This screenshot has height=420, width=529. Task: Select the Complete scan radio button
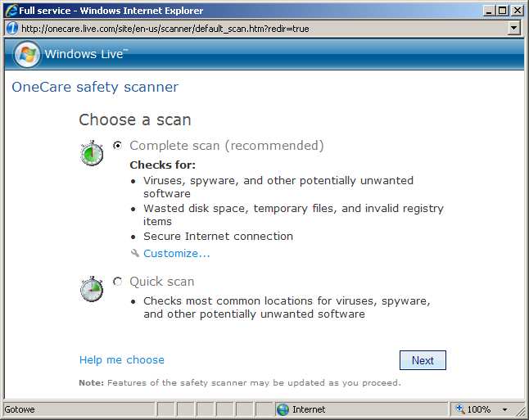click(x=117, y=145)
